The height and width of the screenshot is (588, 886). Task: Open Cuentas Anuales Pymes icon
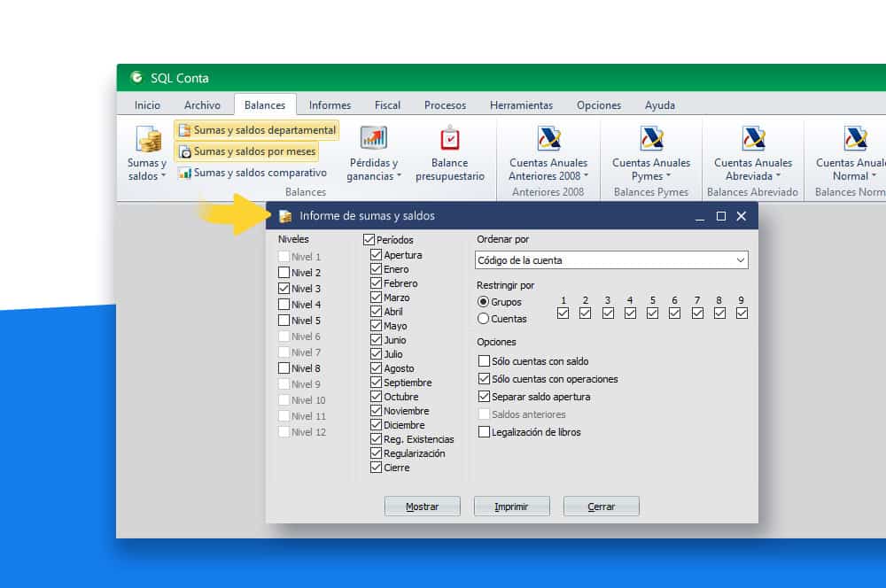point(651,139)
